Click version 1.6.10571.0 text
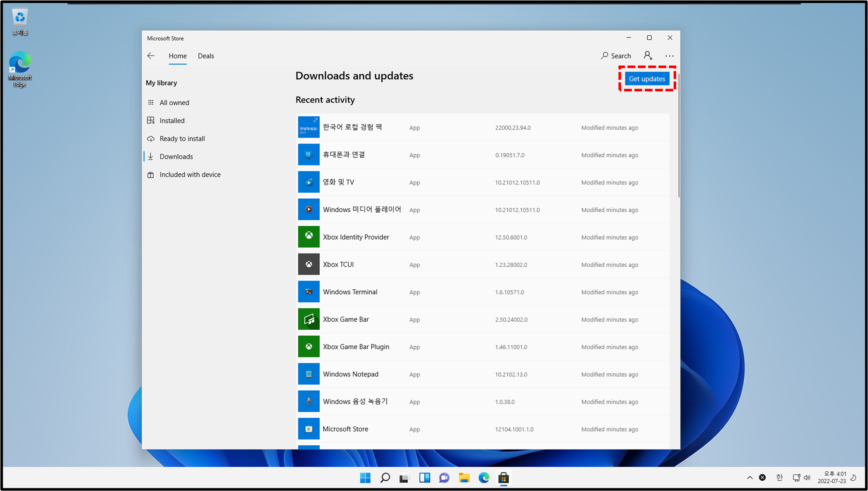The width and height of the screenshot is (868, 491). 509,292
